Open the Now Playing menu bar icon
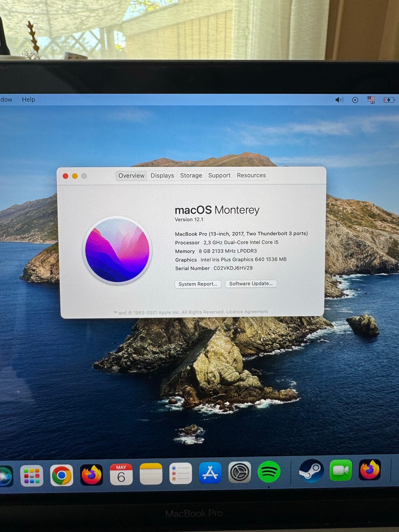The width and height of the screenshot is (399, 532). (x=355, y=100)
